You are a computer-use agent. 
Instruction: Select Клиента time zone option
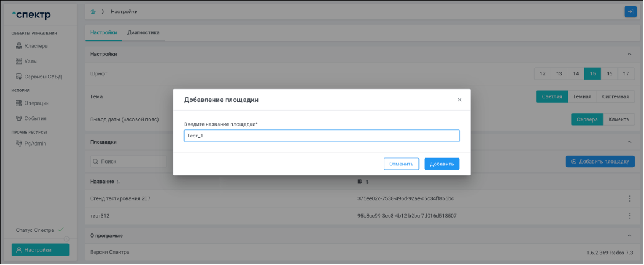[619, 119]
